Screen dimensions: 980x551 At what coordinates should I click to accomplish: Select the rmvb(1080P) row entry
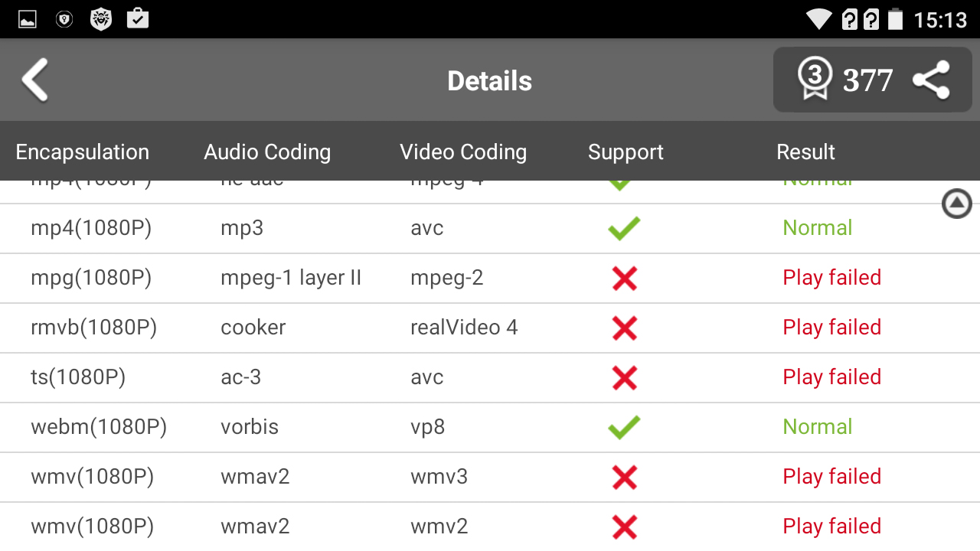93,328
